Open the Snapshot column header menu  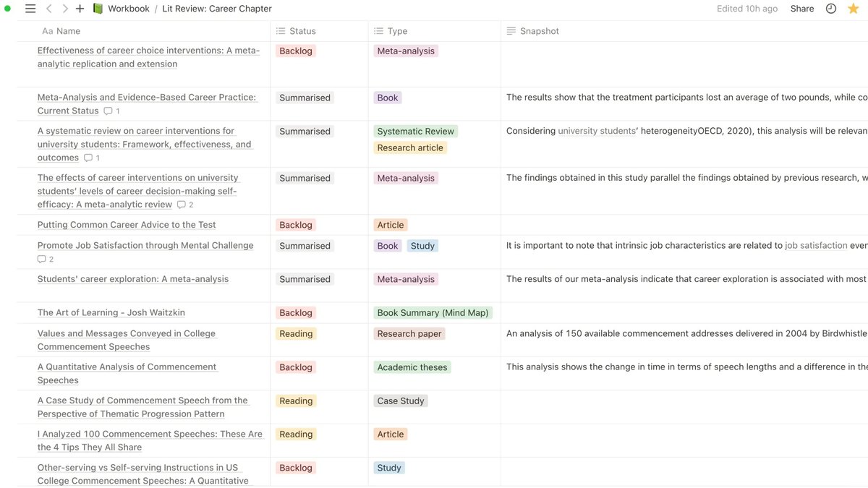pyautogui.click(x=533, y=31)
